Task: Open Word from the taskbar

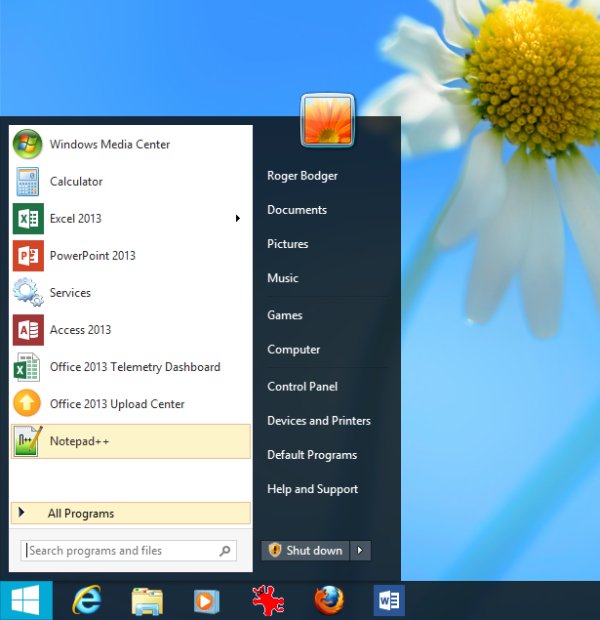Action: (389, 601)
